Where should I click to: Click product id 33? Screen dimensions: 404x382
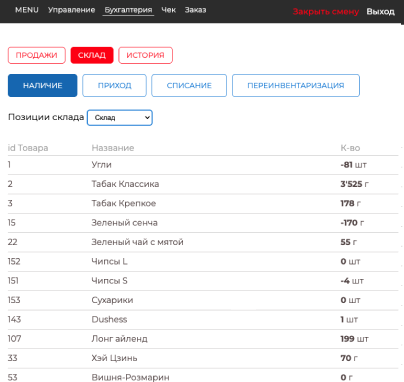[12, 358]
